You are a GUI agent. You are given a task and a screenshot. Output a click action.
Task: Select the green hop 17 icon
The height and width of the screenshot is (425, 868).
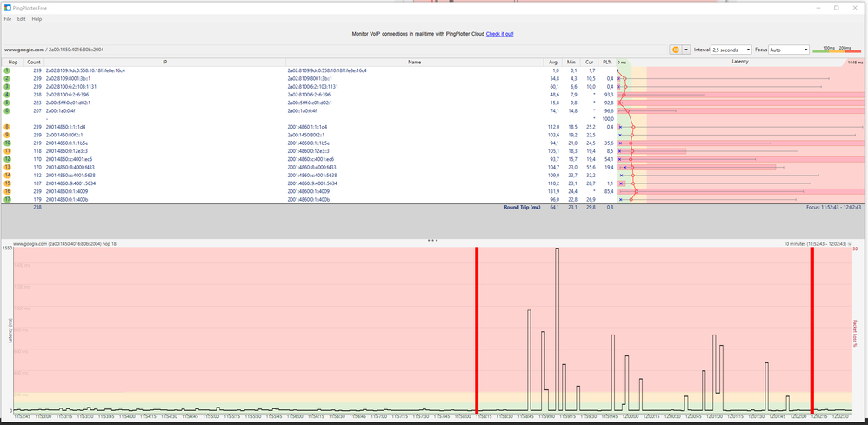pos(8,199)
